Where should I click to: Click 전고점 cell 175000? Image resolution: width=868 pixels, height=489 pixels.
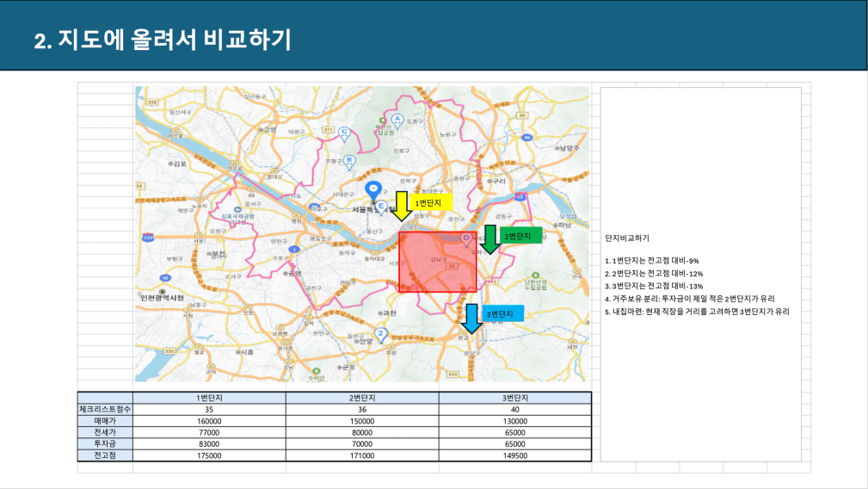coord(209,455)
